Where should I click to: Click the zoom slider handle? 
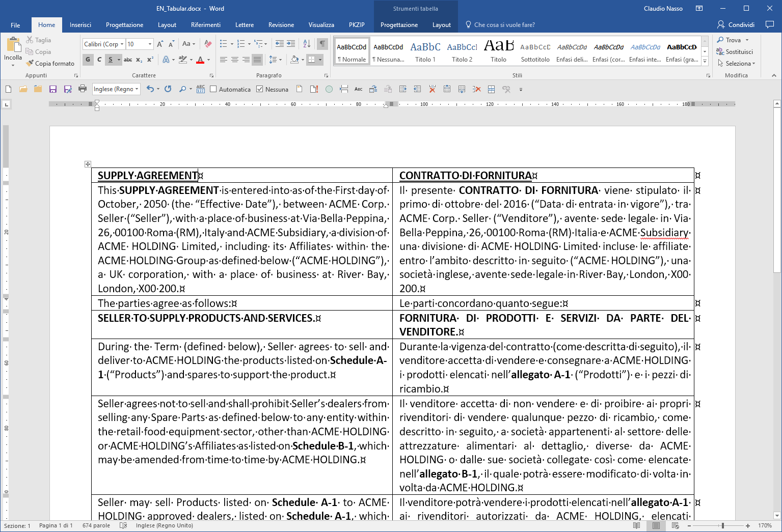click(722, 525)
